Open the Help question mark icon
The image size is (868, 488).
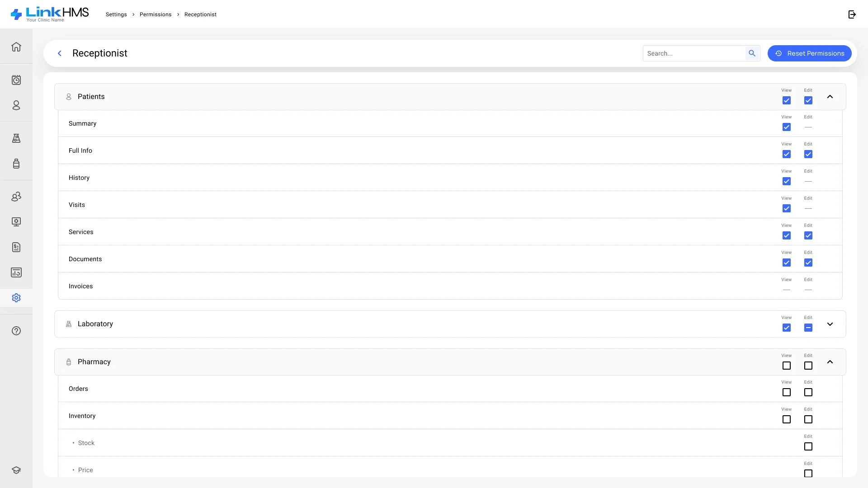click(x=16, y=331)
